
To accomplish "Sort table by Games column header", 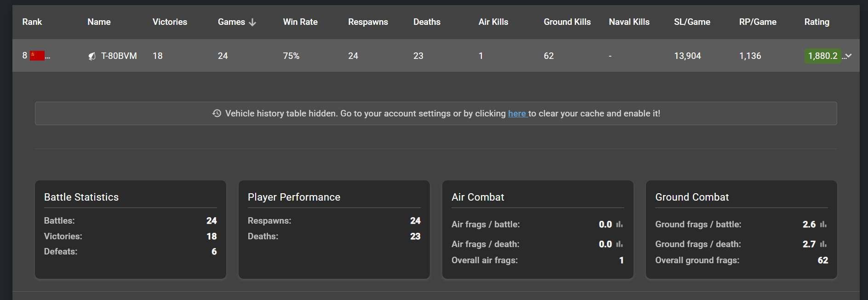I will (231, 22).
